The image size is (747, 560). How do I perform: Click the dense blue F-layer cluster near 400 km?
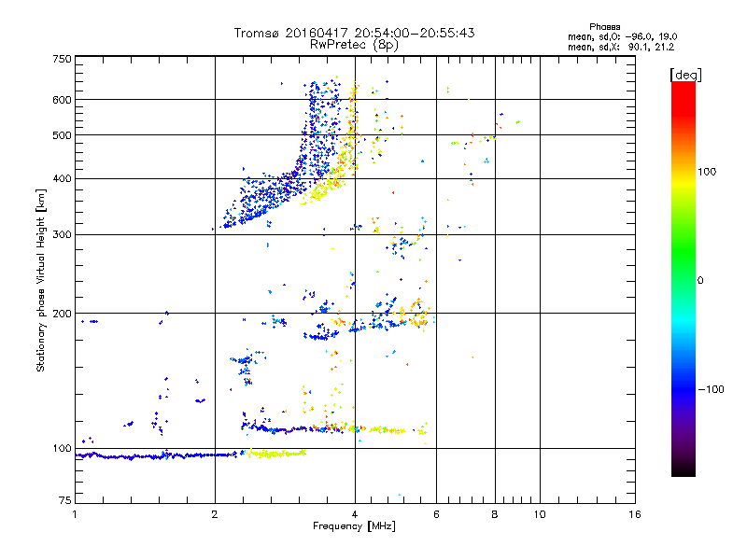[x=269, y=195]
